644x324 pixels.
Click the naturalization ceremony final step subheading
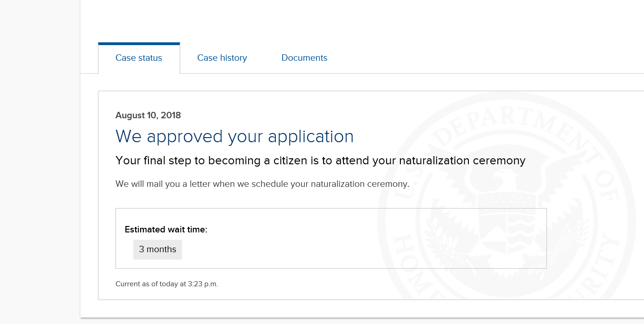click(x=320, y=161)
